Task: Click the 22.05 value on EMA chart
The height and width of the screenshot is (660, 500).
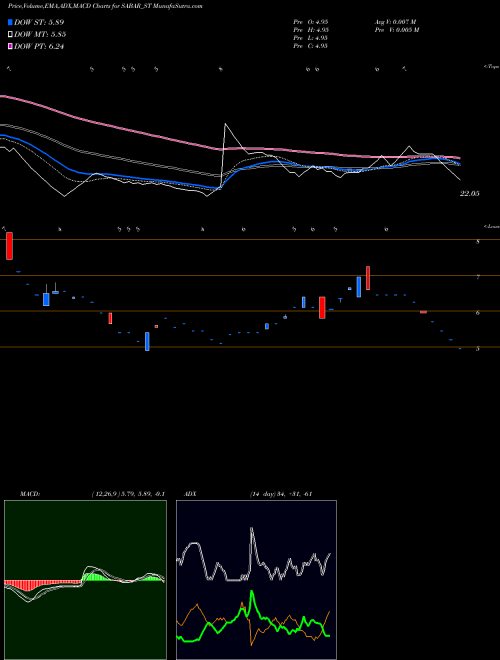Action: coord(470,194)
